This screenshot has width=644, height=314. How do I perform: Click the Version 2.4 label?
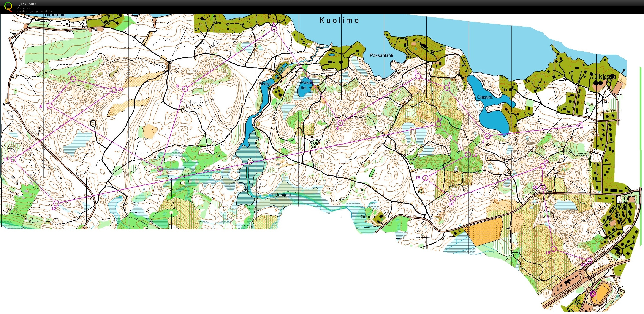24,8
